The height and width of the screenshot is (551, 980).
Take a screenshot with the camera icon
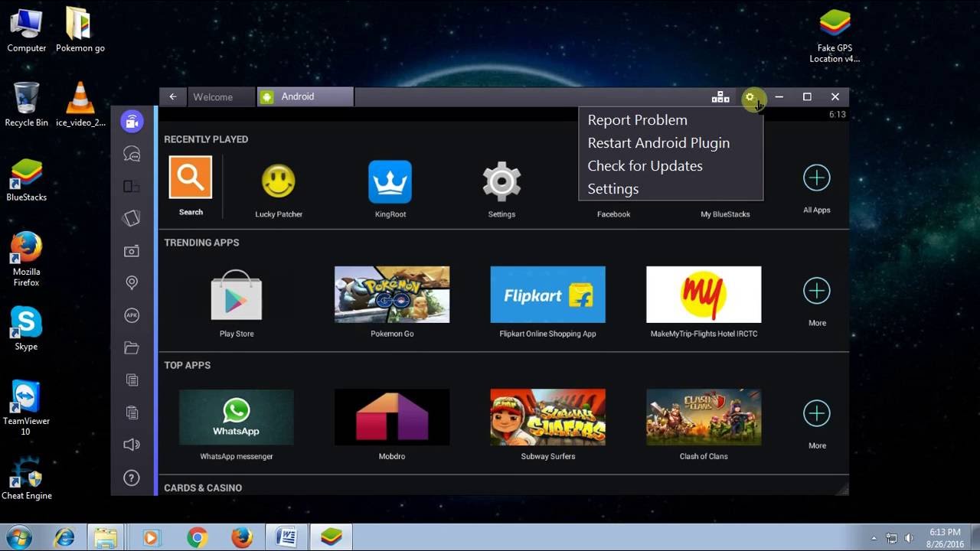[132, 251]
